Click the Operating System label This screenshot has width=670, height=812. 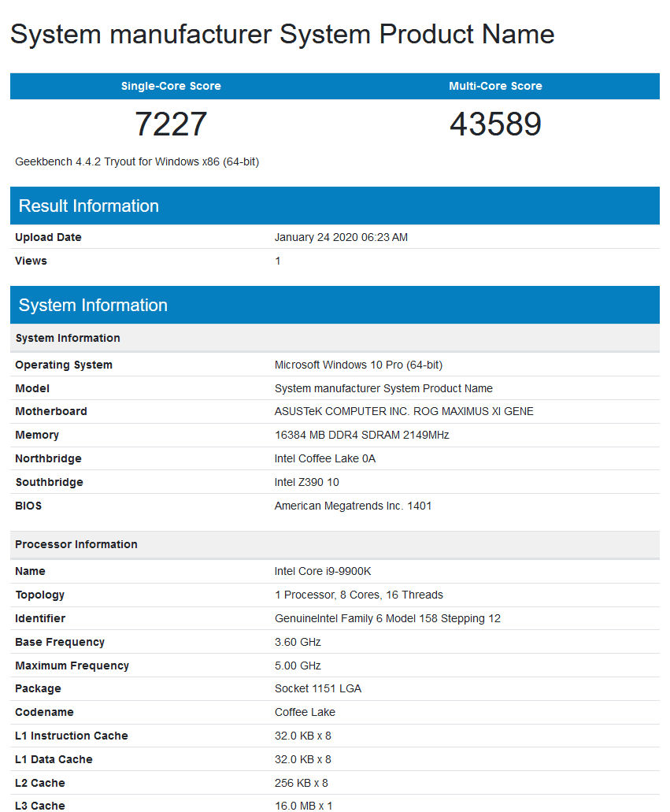coord(64,365)
